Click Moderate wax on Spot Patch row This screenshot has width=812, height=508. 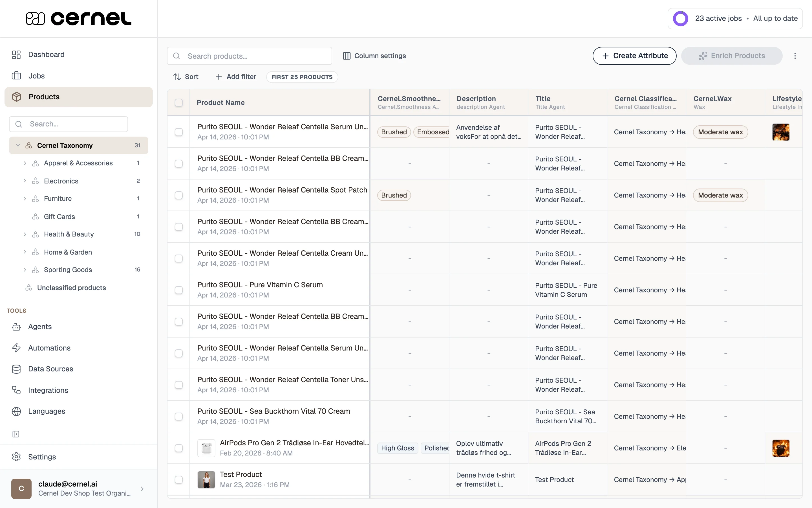pos(720,195)
